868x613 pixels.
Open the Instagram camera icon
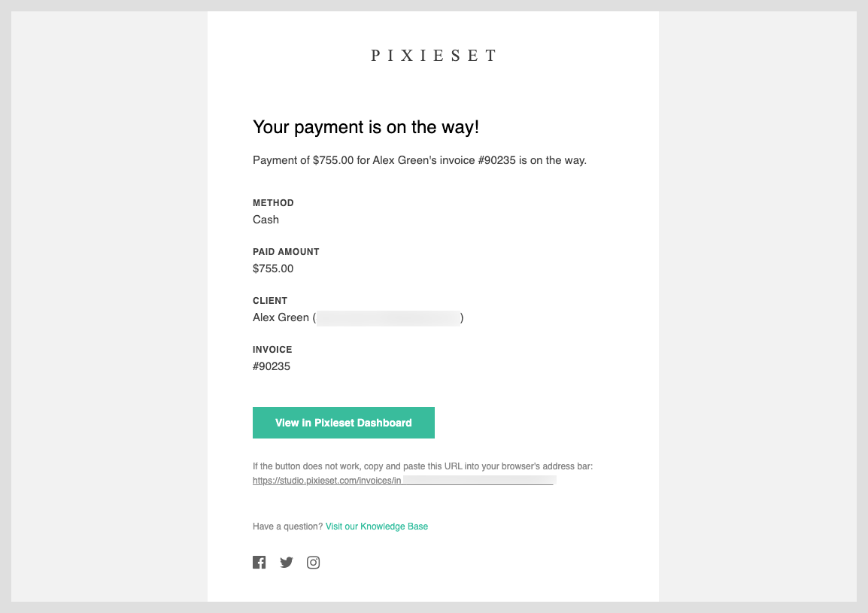[314, 562]
